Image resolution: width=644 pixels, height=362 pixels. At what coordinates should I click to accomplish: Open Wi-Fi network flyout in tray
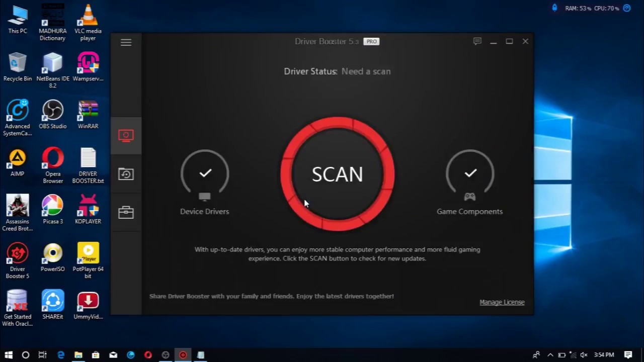[x=573, y=355]
